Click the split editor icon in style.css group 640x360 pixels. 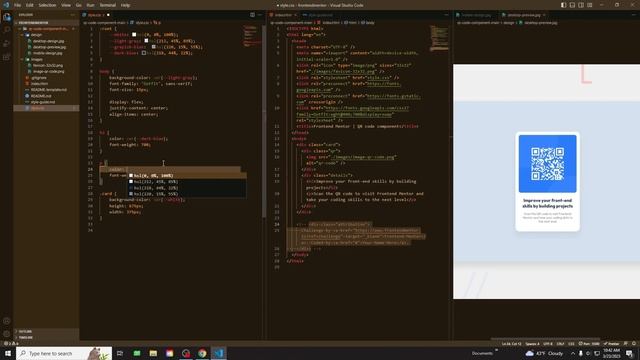point(252,15)
